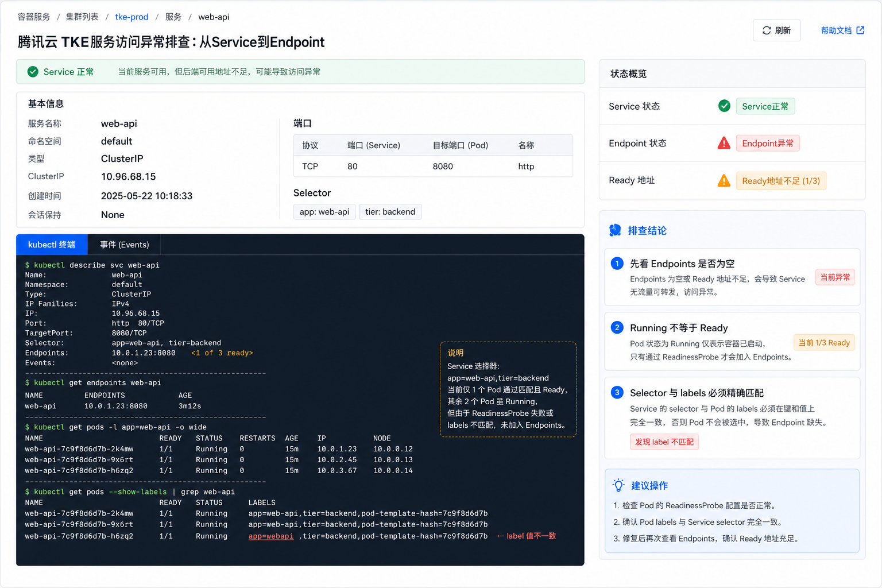Click the 当前 1/3 Ready badge

point(824,343)
